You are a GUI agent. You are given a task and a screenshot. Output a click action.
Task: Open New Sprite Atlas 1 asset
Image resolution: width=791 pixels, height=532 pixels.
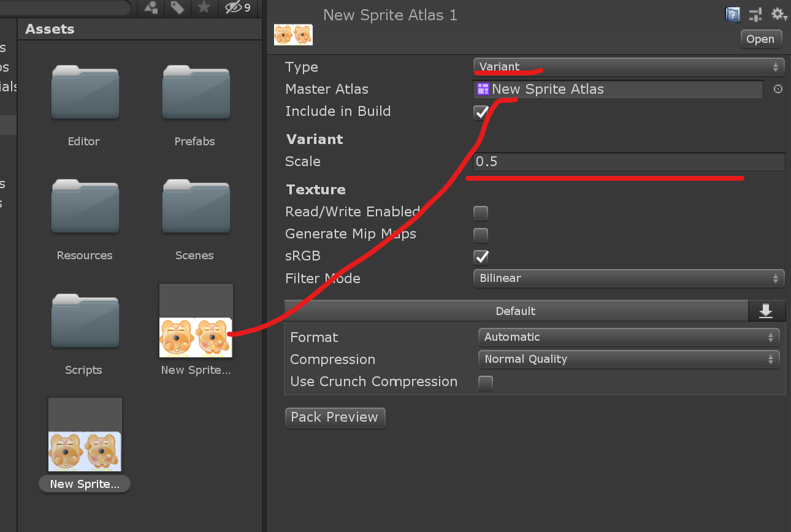[x=760, y=39]
